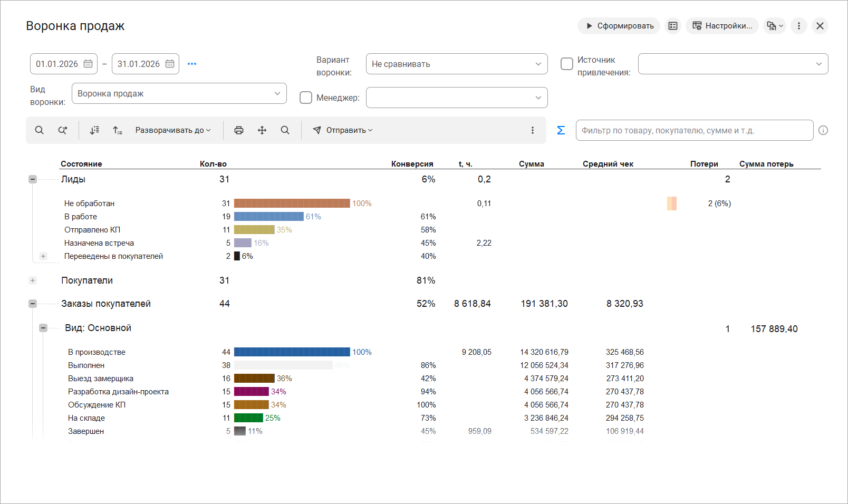Open the Настройки... button
This screenshot has height=504, width=848.
pos(722,26)
